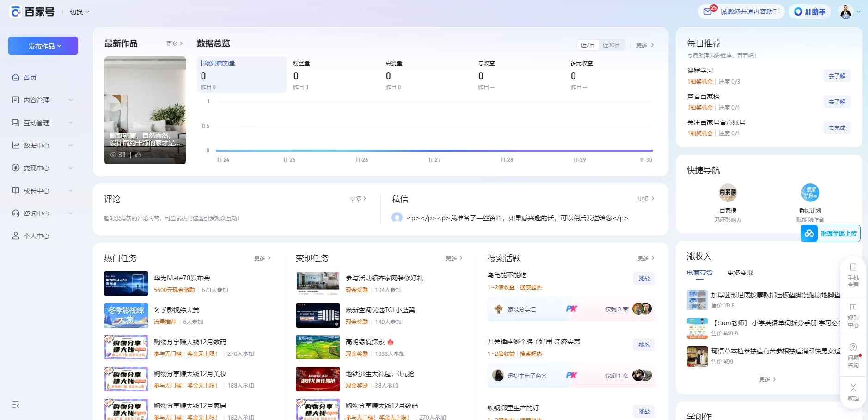The width and height of the screenshot is (868, 420).
Task: Open the latest work thumbnail preview
Action: pos(145,110)
